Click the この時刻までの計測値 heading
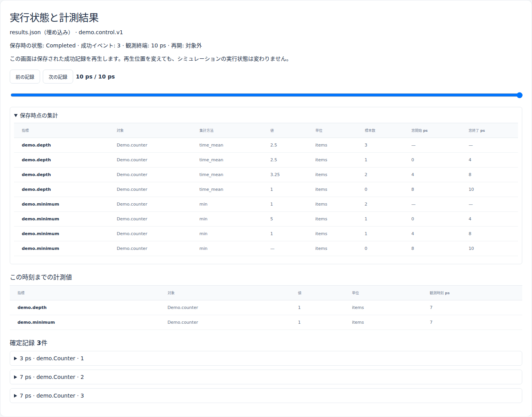This screenshot has width=532, height=417. pyautogui.click(x=41, y=277)
